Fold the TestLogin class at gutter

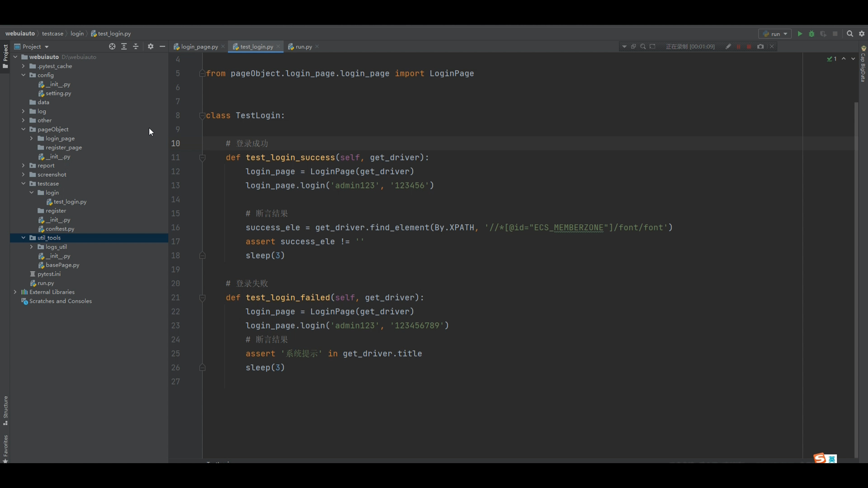click(203, 116)
